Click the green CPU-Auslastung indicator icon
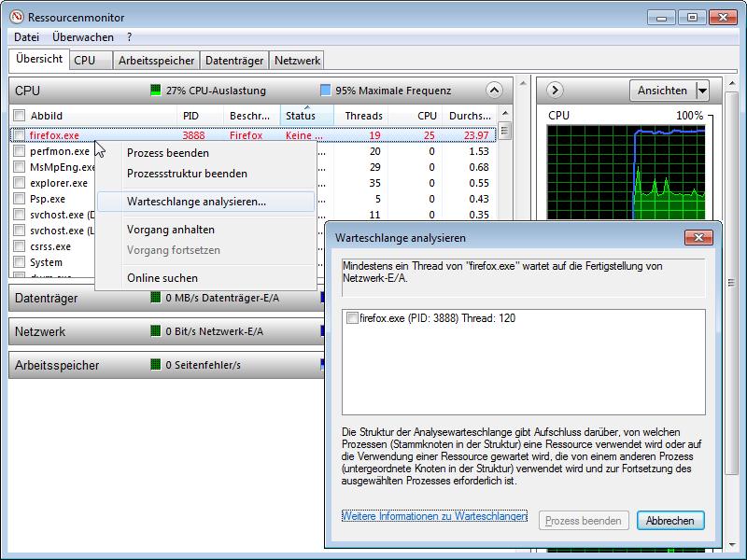This screenshot has width=747, height=560. [x=155, y=91]
